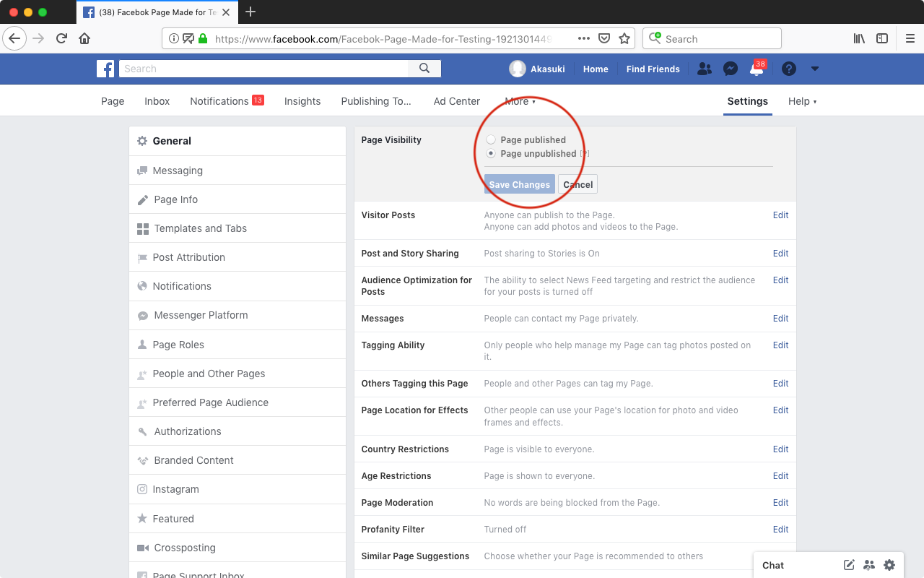Viewport: 924px width, 578px height.
Task: Click the Quick Help question mark icon
Action: (x=789, y=69)
